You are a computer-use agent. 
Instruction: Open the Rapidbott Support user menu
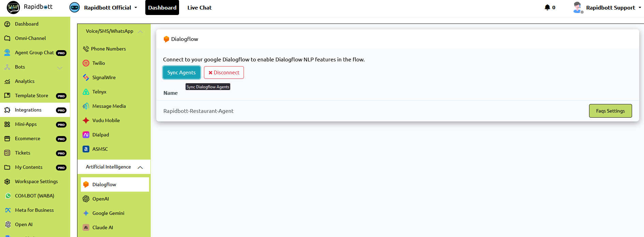[x=639, y=8]
